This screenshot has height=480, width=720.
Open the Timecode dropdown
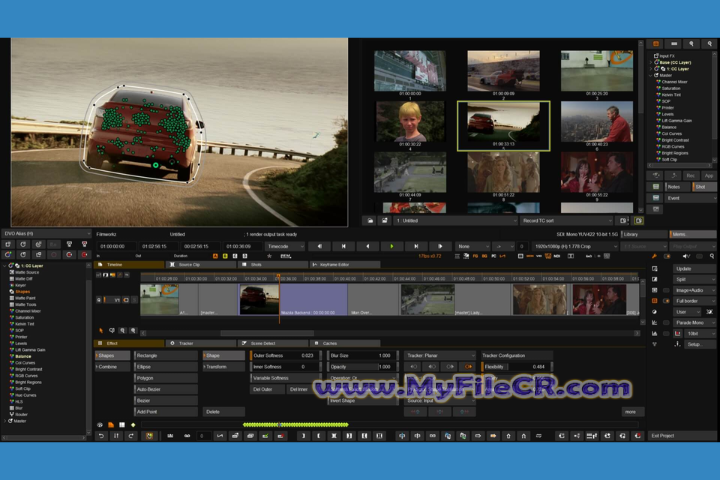click(285, 246)
